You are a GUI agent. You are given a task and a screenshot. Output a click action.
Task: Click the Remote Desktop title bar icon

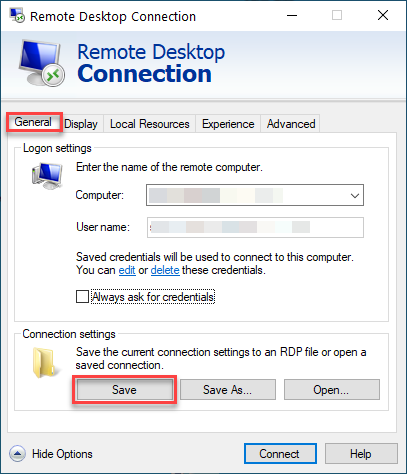coord(17,15)
